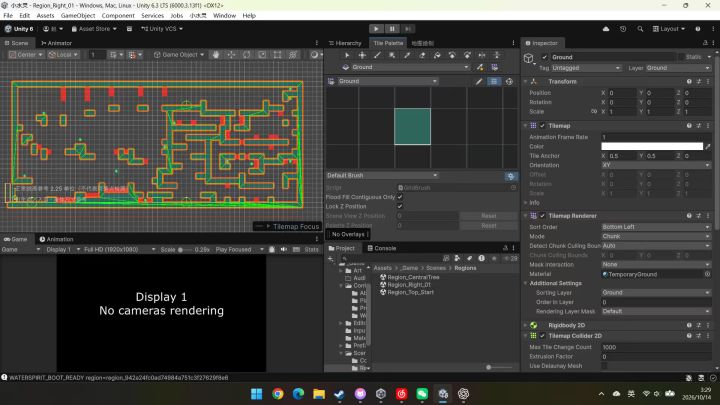Viewport: 720px width, 405px height.
Task: Reset Scene View Z Position
Action: click(x=489, y=216)
